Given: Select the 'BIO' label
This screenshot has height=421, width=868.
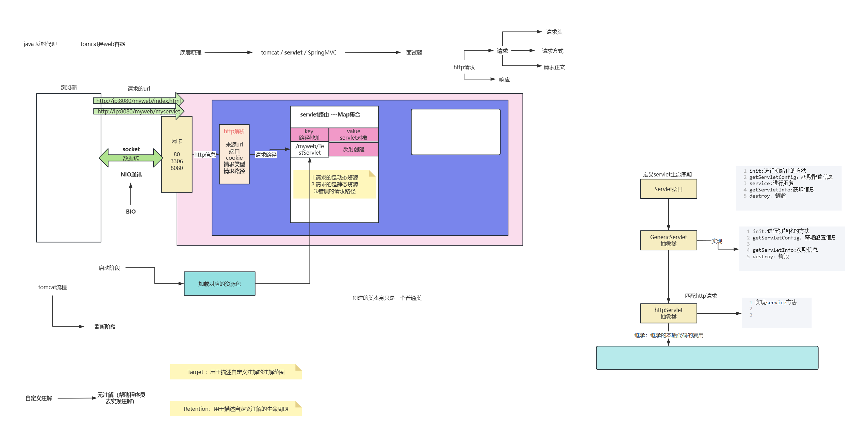Looking at the screenshot, I should [x=131, y=212].
